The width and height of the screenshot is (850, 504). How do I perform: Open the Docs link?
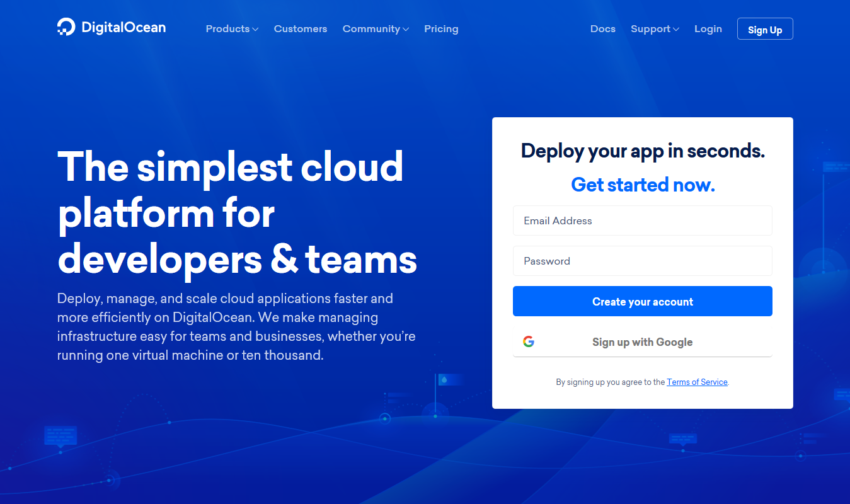click(603, 29)
